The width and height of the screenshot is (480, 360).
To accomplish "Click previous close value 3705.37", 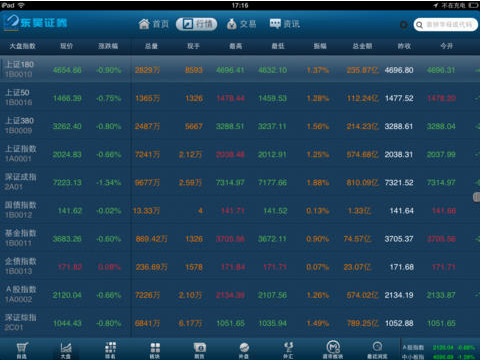I will 399,239.
